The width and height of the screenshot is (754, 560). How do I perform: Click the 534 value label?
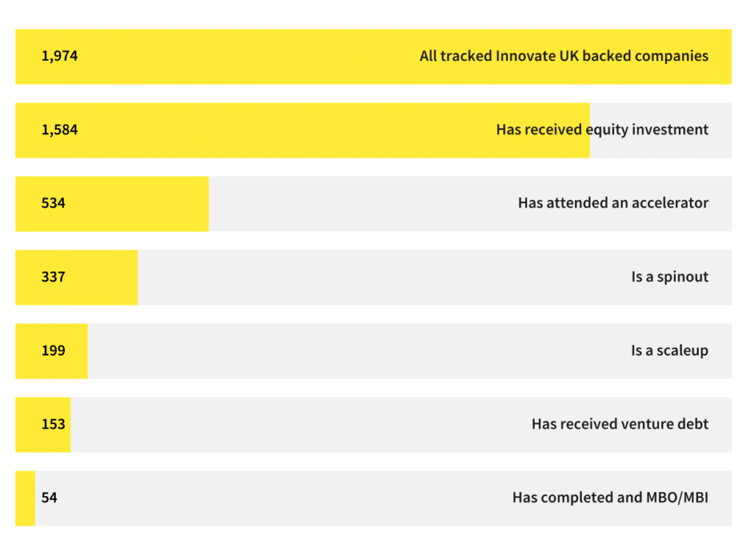[53, 203]
